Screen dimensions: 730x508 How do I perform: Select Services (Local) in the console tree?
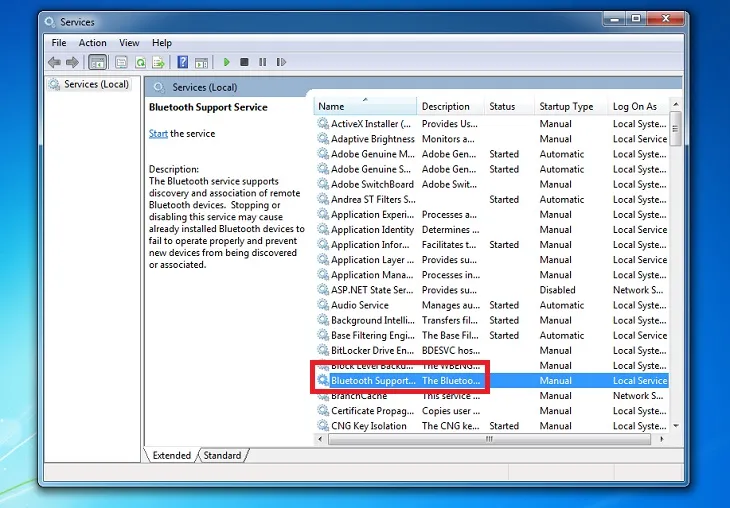pos(96,85)
